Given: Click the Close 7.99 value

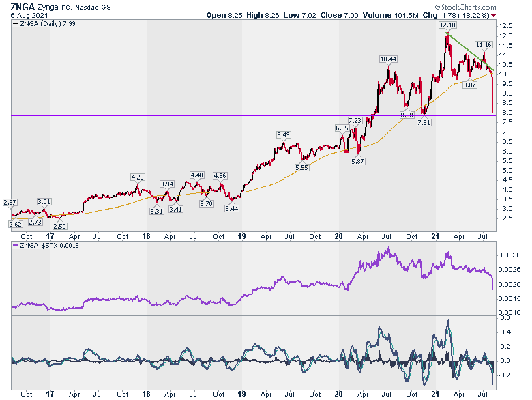Looking at the screenshot, I should [x=339, y=15].
